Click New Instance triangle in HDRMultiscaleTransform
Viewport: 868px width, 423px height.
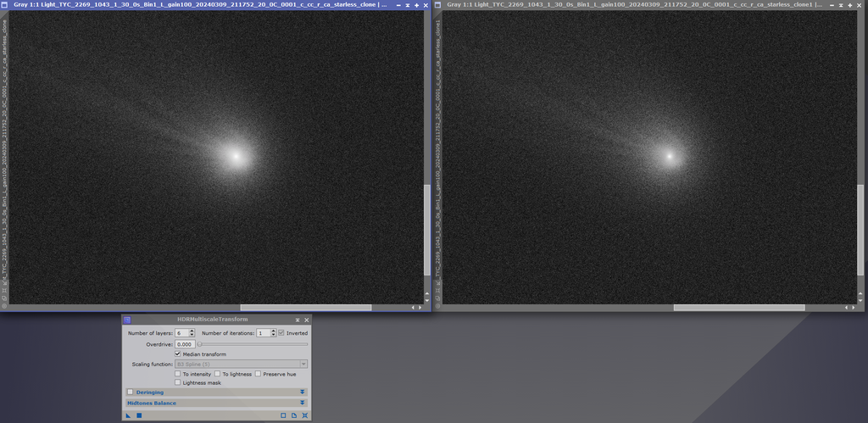pos(128,415)
